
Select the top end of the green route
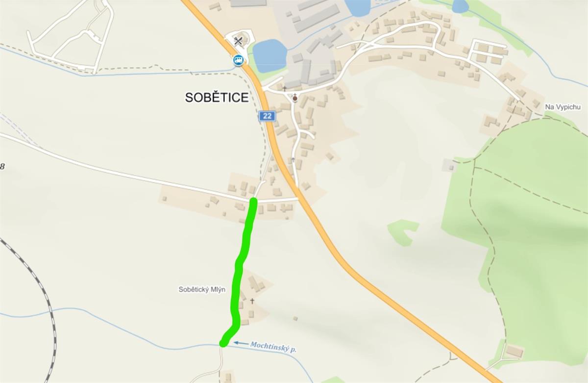pyautogui.click(x=253, y=201)
